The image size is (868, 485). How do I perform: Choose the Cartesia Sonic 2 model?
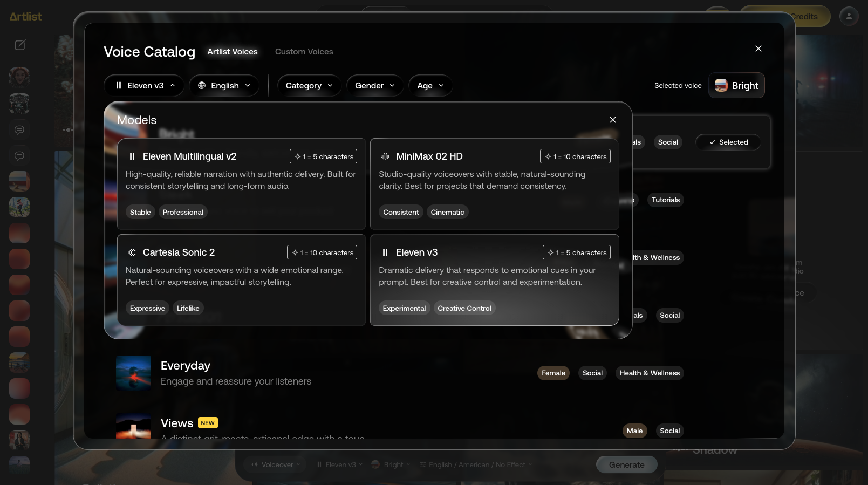pos(241,280)
